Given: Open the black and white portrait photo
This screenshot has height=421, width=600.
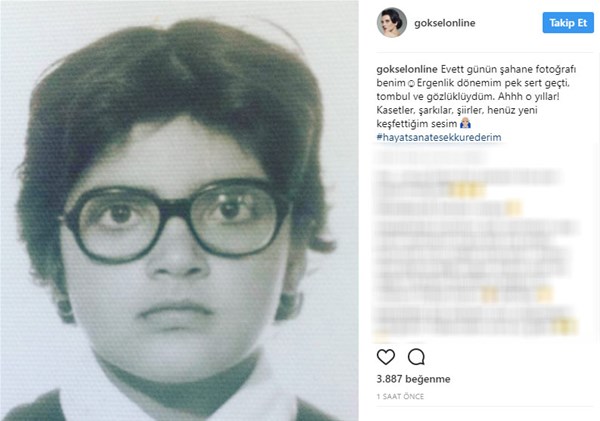Looking at the screenshot, I should 179,210.
